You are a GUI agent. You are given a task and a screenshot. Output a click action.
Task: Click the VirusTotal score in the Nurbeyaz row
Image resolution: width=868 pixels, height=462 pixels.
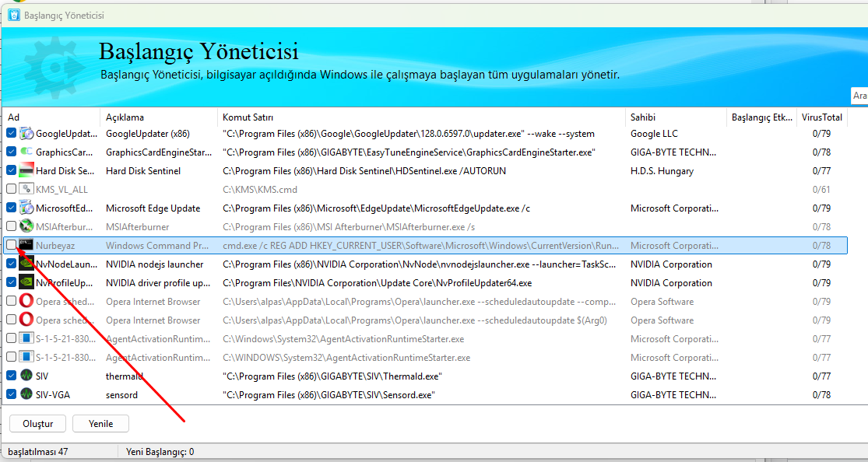pos(821,246)
